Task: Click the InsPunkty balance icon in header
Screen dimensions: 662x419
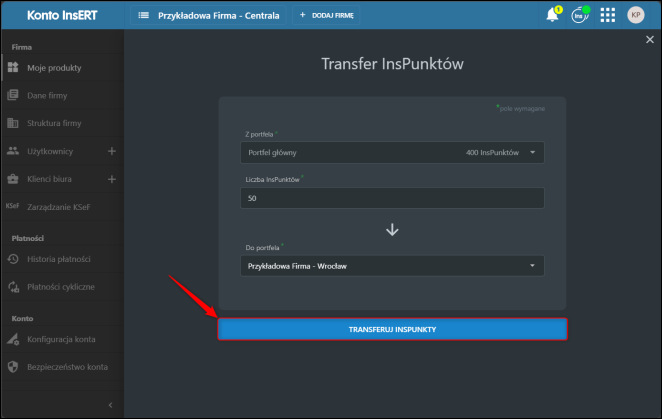Action: pos(580,15)
